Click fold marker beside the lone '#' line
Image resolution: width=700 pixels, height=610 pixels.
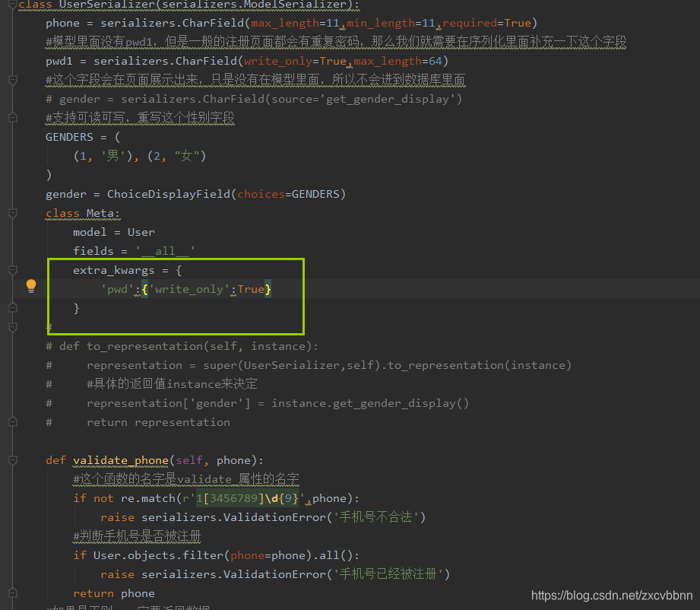click(13, 328)
